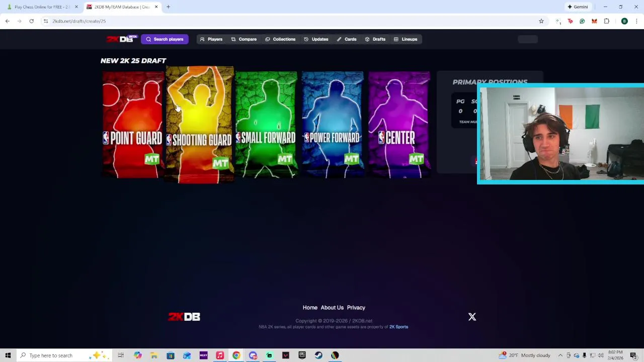Open the Center draft pack
644x362 pixels.
399,125
